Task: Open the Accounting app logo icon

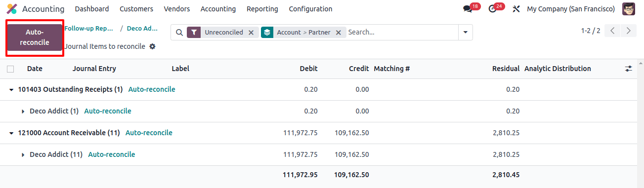Action: 12,9
